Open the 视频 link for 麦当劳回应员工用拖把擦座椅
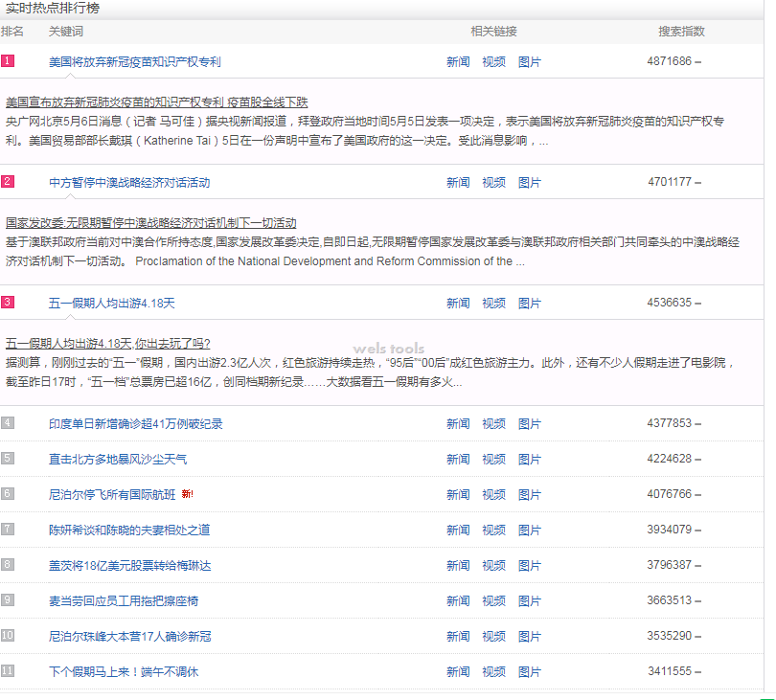Screen dimensions: 776x700 pos(493,600)
